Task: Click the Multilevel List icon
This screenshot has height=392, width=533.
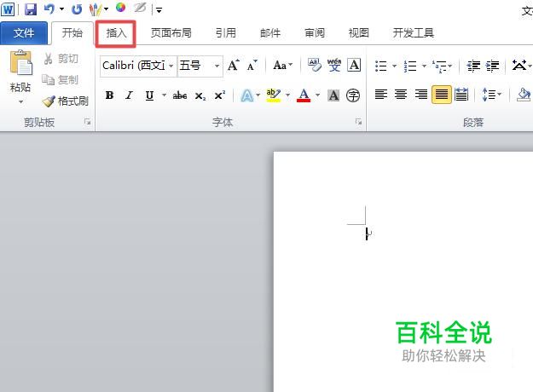Action: (x=439, y=66)
